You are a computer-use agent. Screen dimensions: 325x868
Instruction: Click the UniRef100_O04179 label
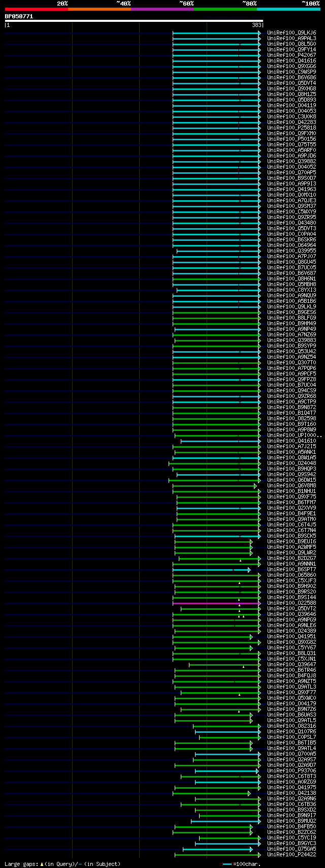coord(291,704)
